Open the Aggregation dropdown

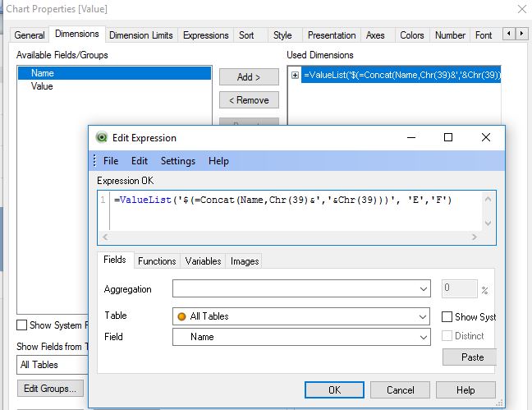coord(423,289)
